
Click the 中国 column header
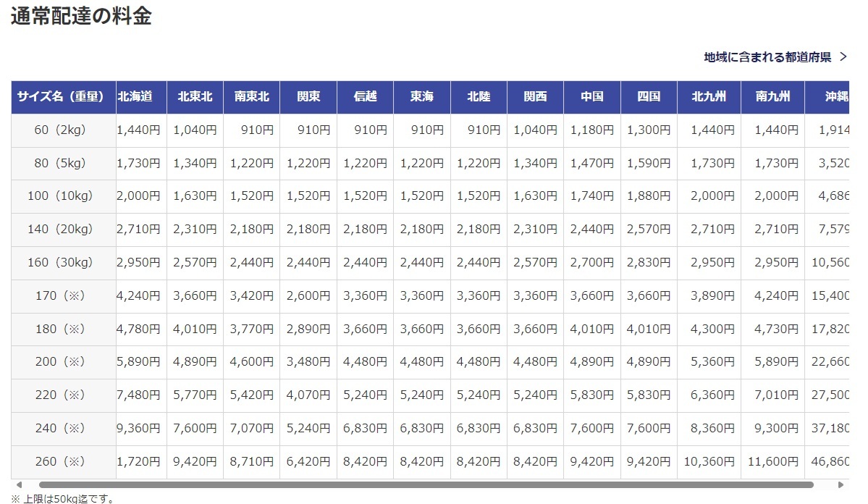[x=591, y=97]
